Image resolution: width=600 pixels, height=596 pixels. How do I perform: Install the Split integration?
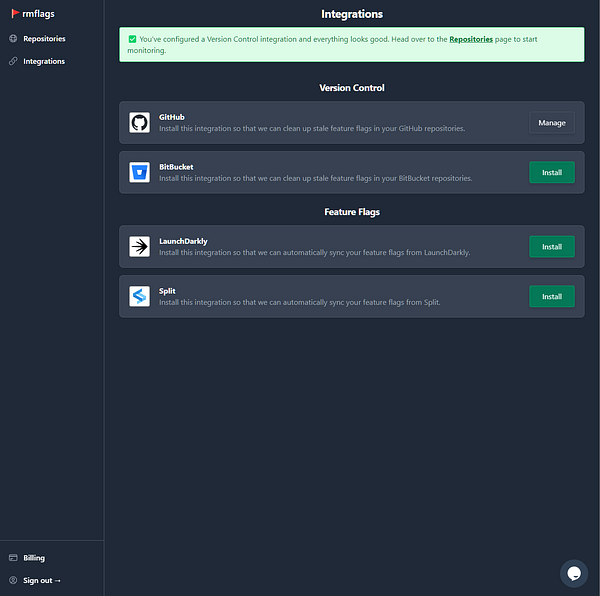pyautogui.click(x=551, y=296)
